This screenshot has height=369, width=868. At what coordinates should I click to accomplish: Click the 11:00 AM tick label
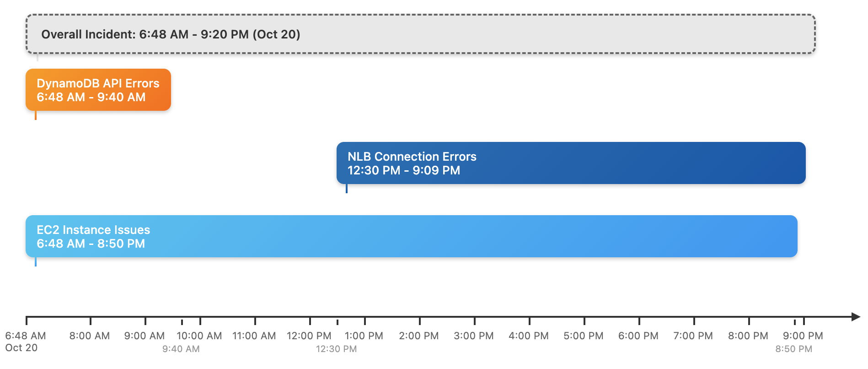tap(254, 336)
